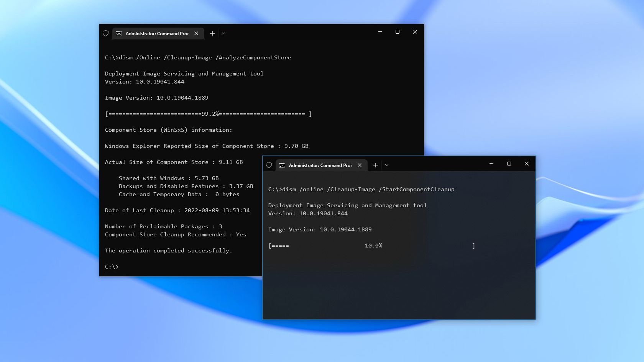Click 'Image Version: 10.0.19044.1889' in the front window
Viewport: 644px width, 362px height.
[x=320, y=229]
